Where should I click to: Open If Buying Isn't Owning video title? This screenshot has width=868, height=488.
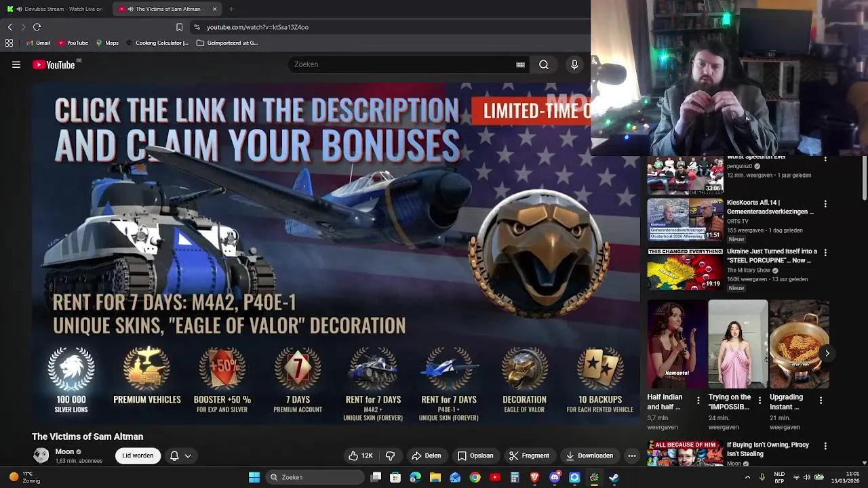pyautogui.click(x=768, y=449)
